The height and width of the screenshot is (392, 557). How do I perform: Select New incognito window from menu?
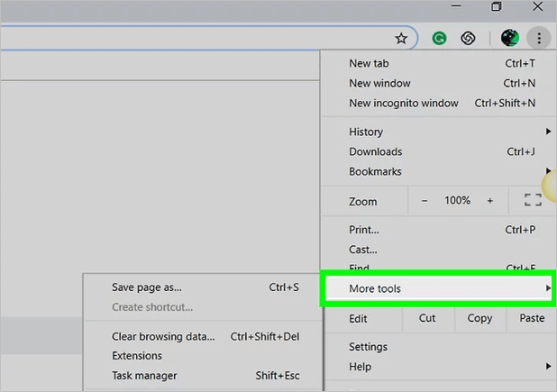click(x=403, y=103)
